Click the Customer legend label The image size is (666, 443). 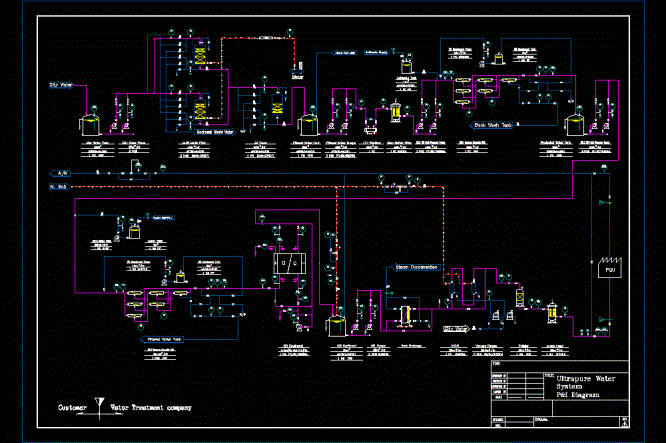tap(72, 408)
